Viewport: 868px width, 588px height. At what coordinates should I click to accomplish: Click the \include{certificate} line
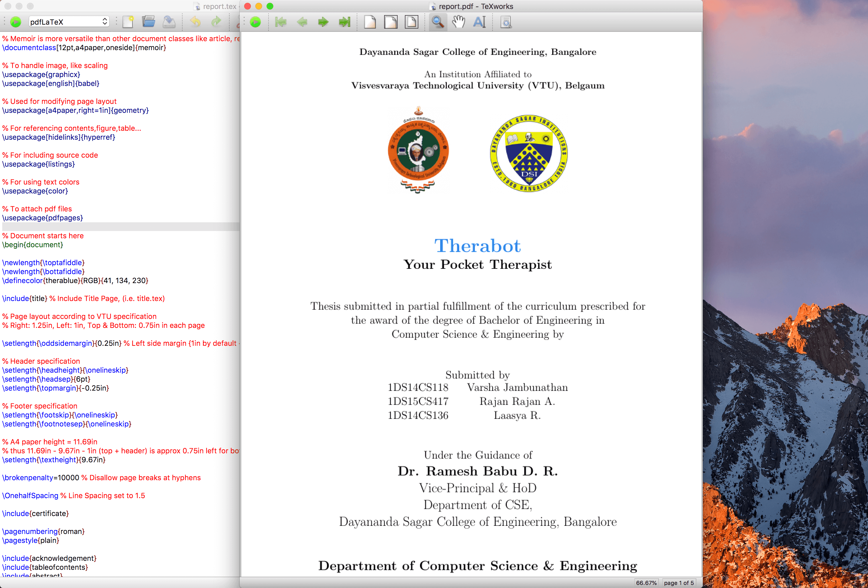(36, 514)
